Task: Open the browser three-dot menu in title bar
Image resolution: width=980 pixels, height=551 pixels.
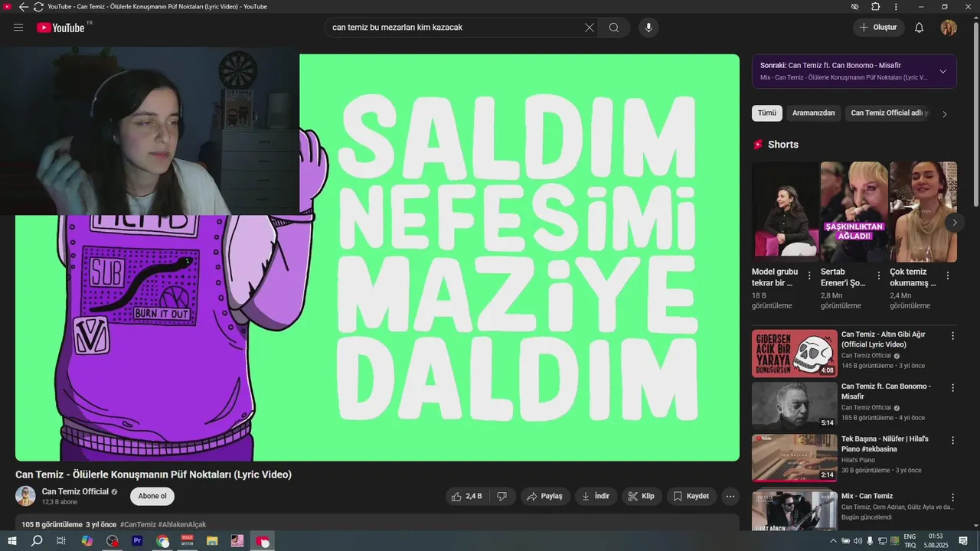Action: coord(896,7)
